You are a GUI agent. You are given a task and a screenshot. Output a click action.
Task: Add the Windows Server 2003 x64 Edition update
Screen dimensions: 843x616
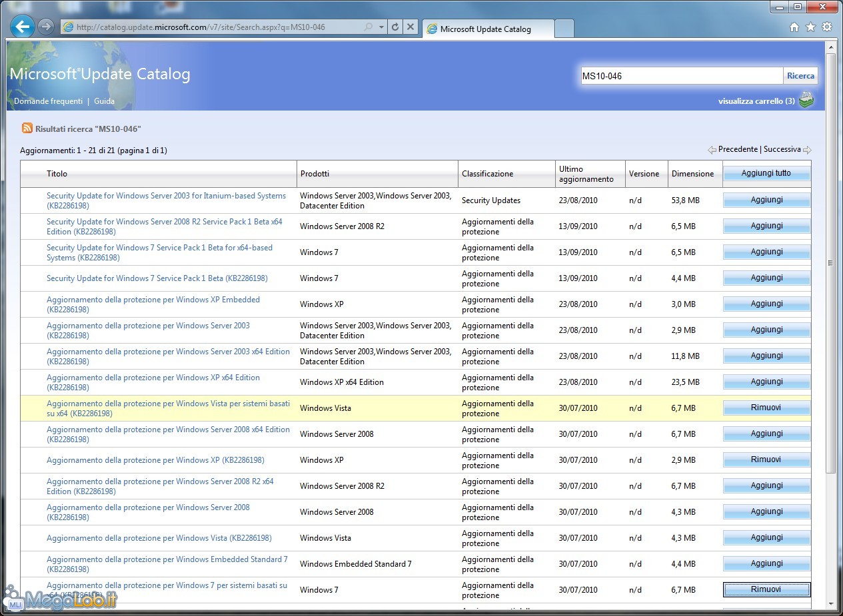[766, 356]
